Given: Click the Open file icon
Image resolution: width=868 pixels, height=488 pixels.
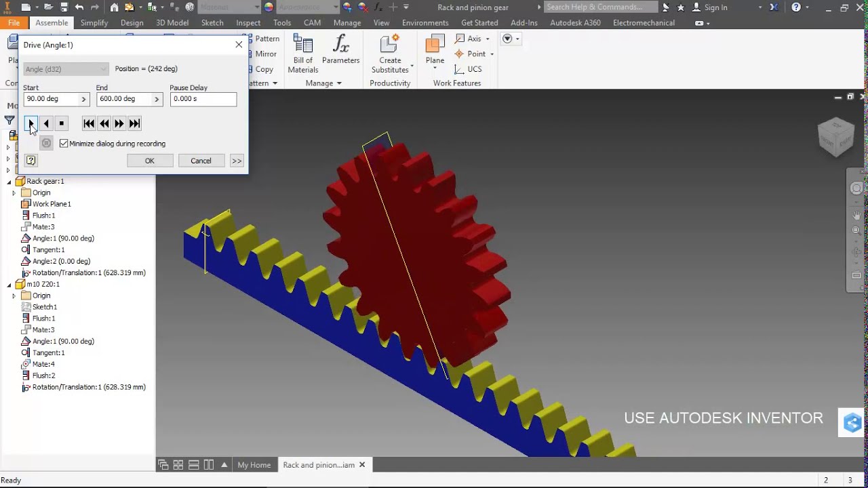Looking at the screenshot, I should coord(48,7).
